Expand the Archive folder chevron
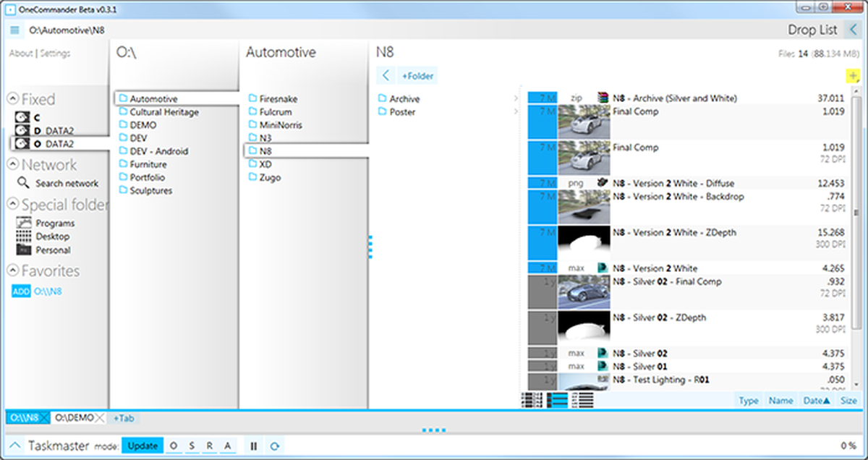868x460 pixels. (x=516, y=98)
